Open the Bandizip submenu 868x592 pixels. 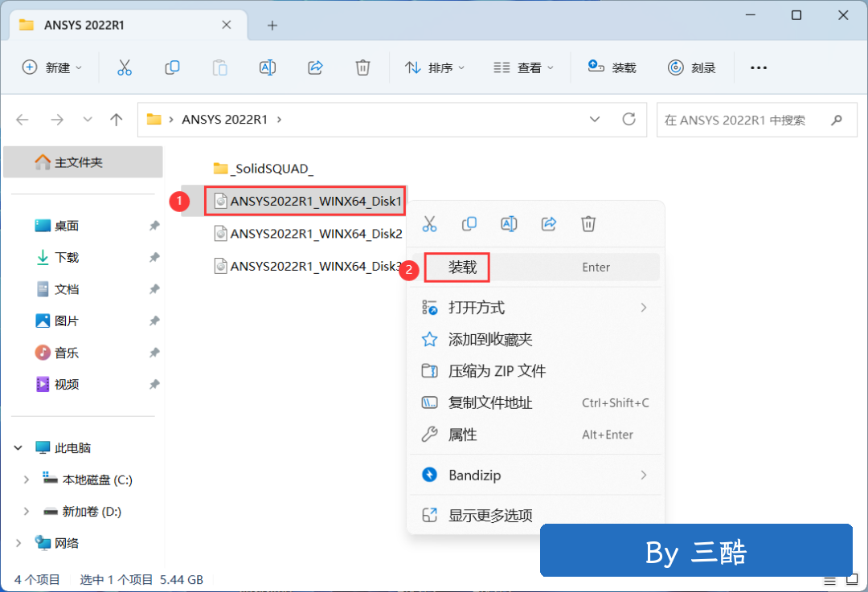coord(536,475)
